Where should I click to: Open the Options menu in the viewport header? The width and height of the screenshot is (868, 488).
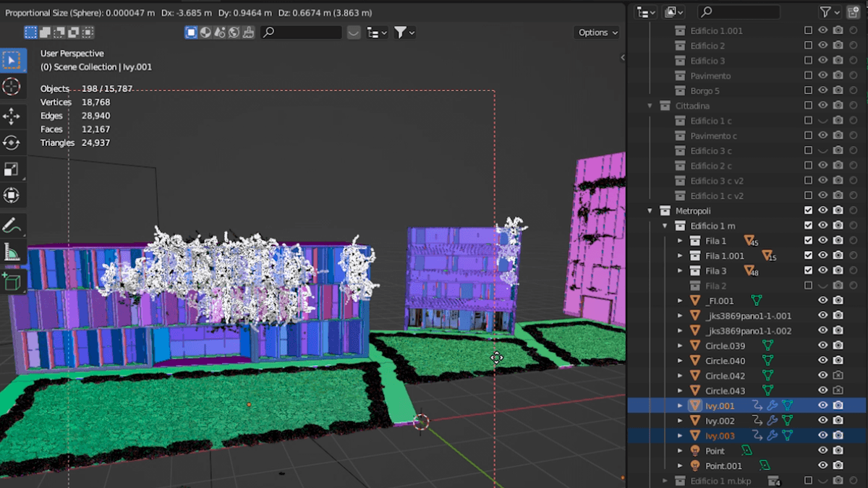click(x=597, y=32)
